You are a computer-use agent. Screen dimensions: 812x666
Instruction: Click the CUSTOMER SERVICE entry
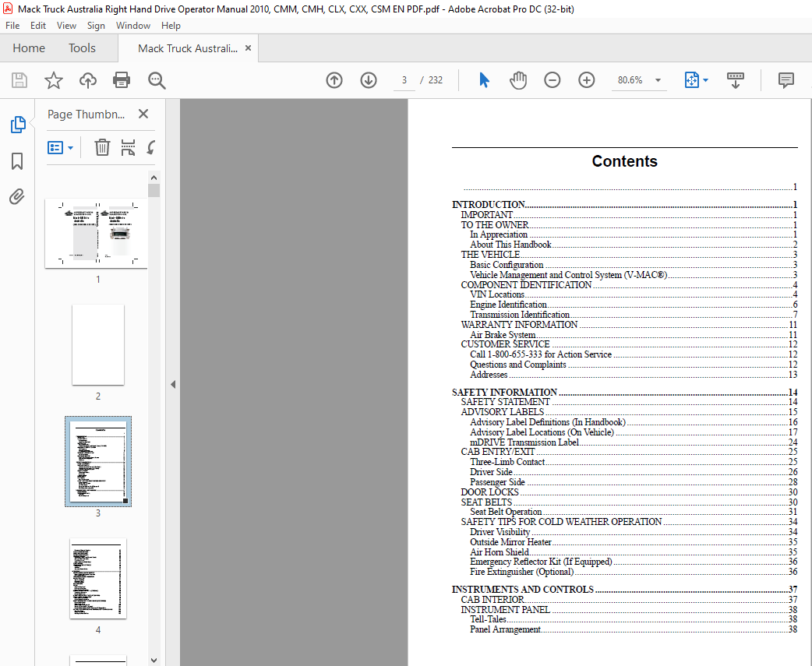(629, 344)
